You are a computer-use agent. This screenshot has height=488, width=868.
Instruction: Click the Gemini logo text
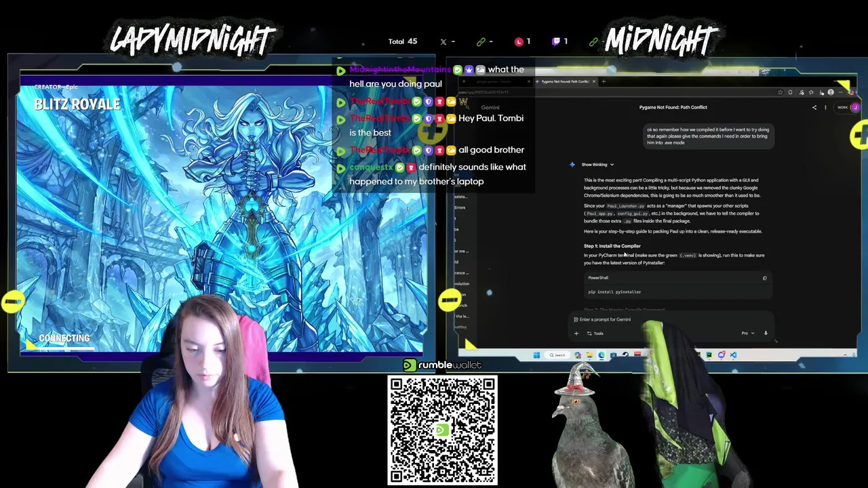490,107
